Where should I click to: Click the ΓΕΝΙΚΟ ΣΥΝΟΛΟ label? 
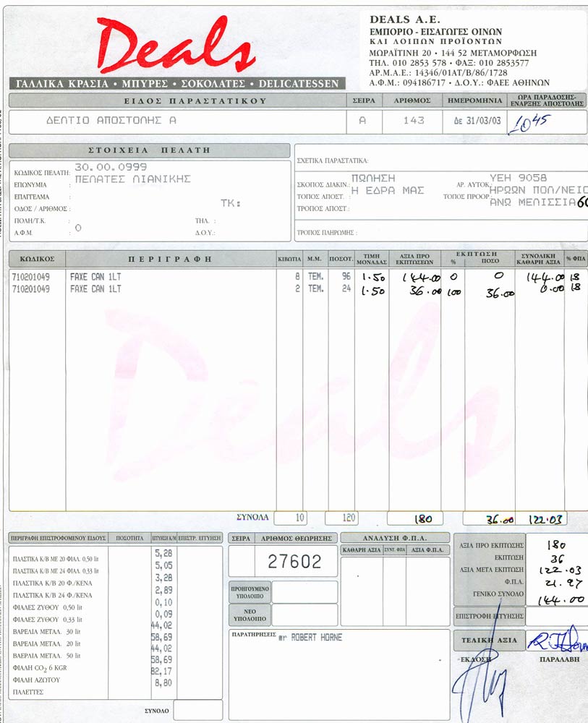498,594
